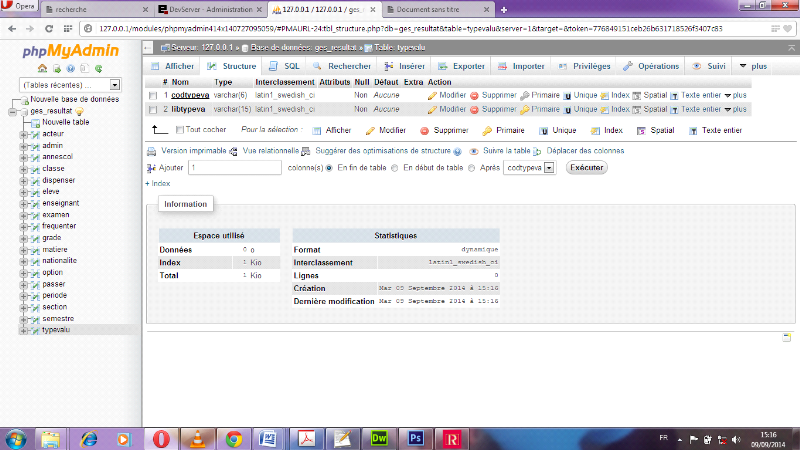This screenshot has height=450, width=800.
Task: Collapse ges_resultat database tree node
Action: click(x=12, y=111)
